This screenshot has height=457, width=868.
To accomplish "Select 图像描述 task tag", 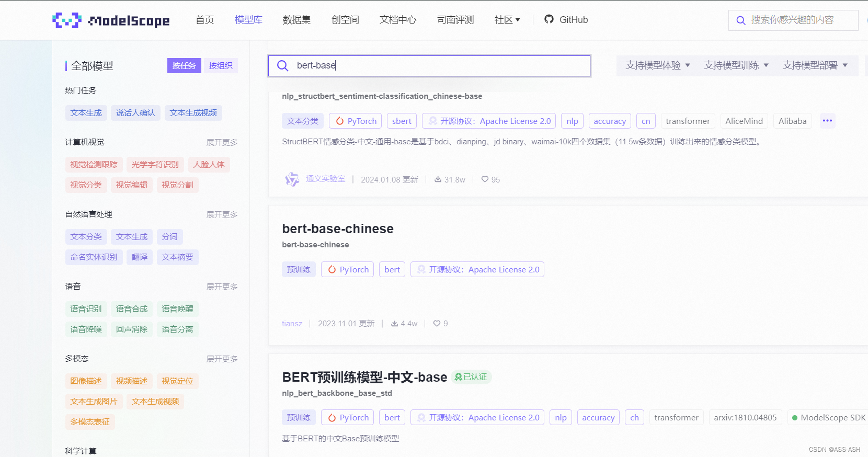I will pyautogui.click(x=86, y=381).
